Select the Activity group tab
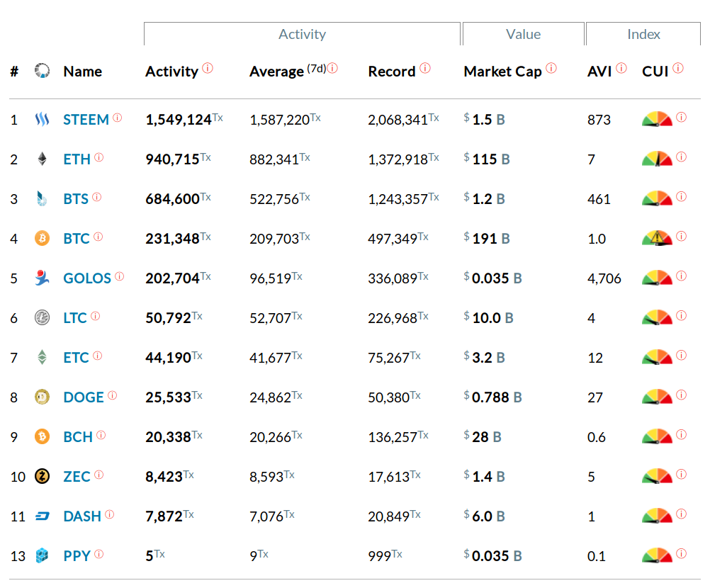 [x=302, y=34]
